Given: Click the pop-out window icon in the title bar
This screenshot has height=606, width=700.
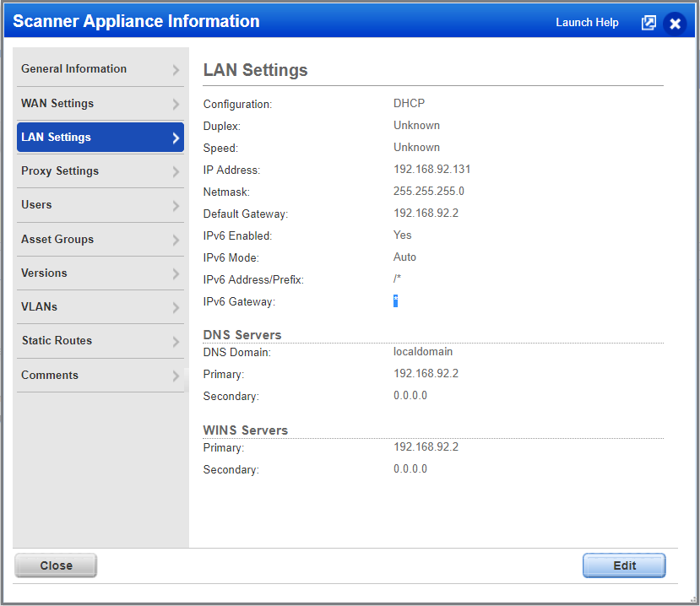Looking at the screenshot, I should [648, 23].
